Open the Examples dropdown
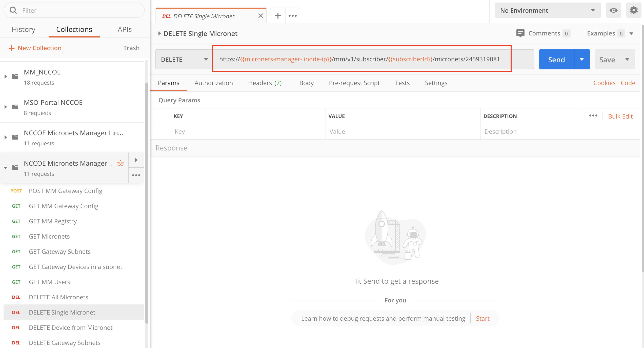The height and width of the screenshot is (348, 644). 610,33
